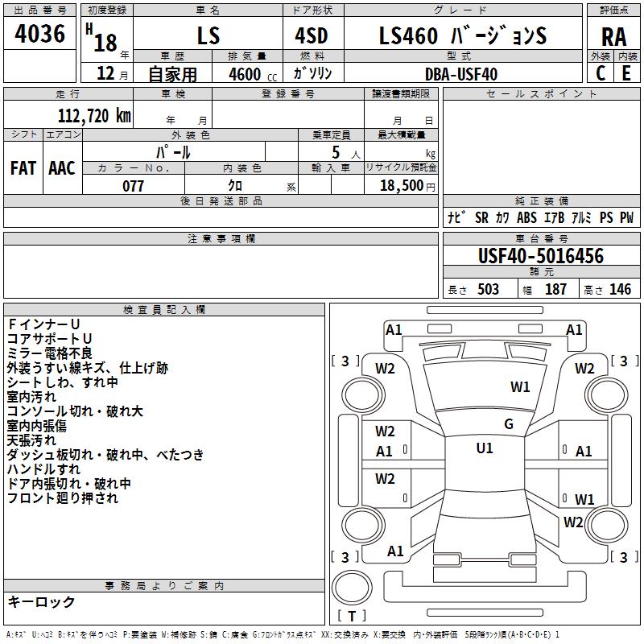Select recycle deposit 18,500円
Image resolution: width=644 pixels, height=644 pixels.
407,186
